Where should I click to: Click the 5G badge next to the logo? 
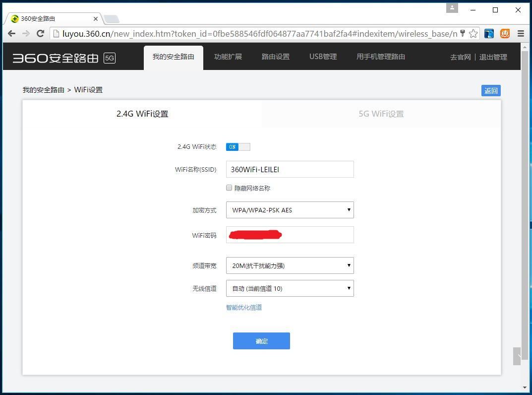pos(109,58)
